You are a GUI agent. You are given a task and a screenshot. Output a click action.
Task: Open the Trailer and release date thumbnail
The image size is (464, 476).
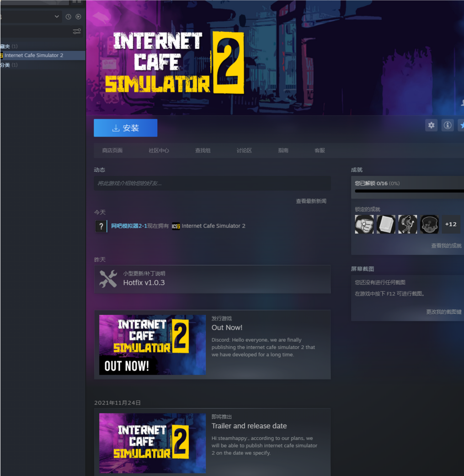coord(153,443)
